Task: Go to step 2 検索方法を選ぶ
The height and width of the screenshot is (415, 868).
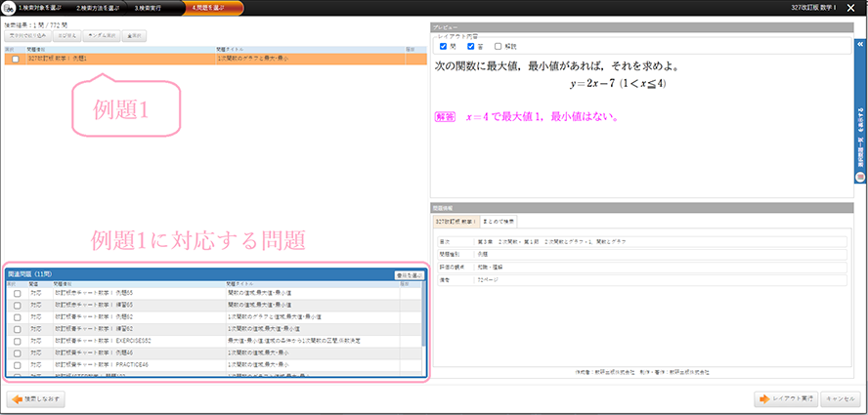Action: (x=98, y=7)
